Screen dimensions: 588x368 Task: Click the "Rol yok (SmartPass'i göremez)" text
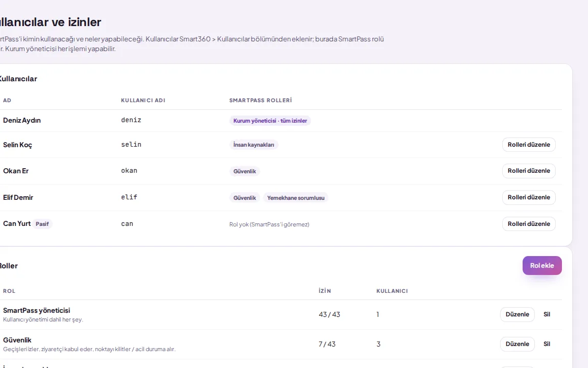269,224
